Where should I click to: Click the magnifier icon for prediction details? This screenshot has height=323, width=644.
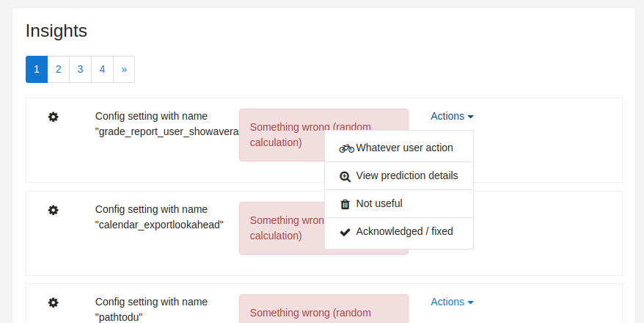(x=345, y=177)
